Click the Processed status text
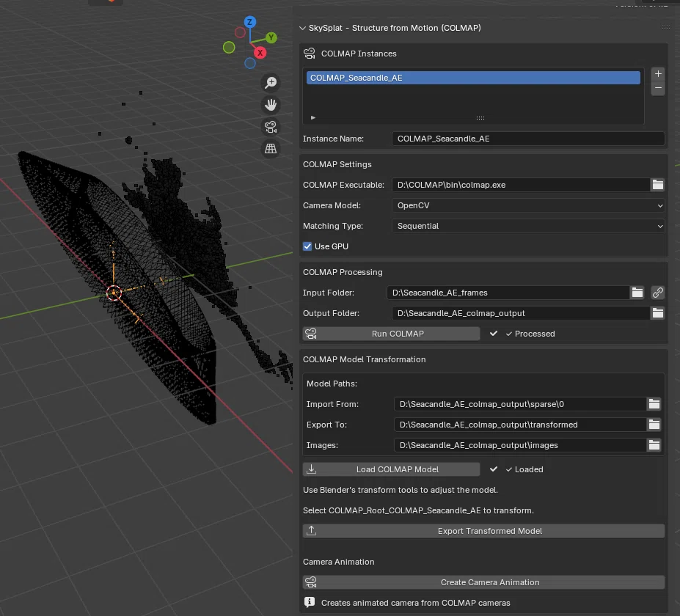Screen dimensions: 680x616 [x=535, y=334]
